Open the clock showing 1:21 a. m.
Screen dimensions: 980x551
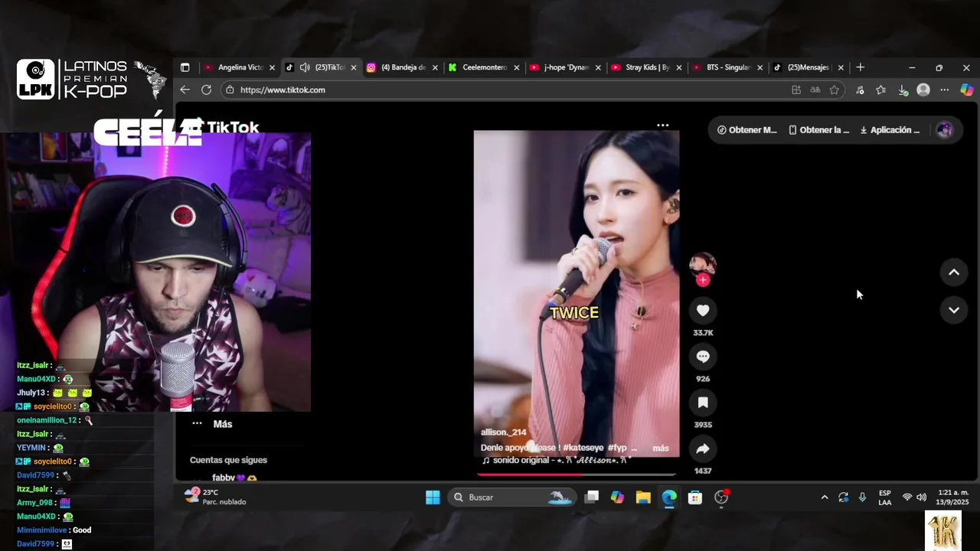click(x=952, y=497)
